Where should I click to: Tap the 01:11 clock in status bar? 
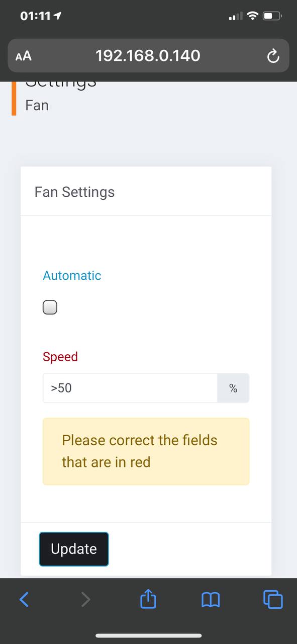click(x=35, y=16)
